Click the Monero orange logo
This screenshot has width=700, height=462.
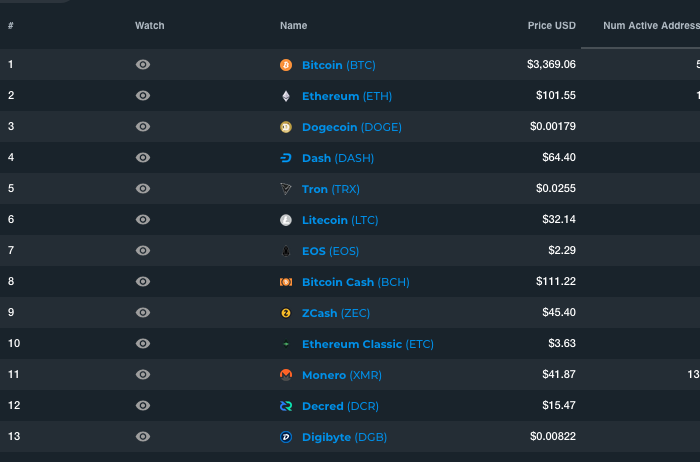tap(286, 375)
